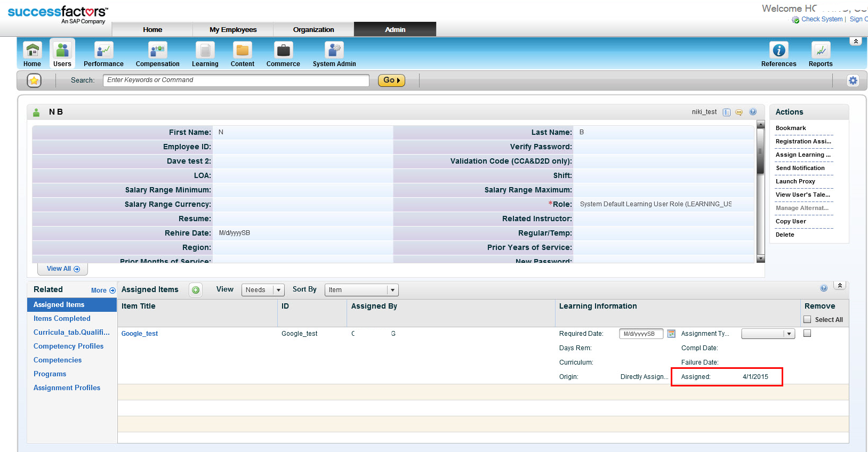Click Copy User action

[x=791, y=221]
